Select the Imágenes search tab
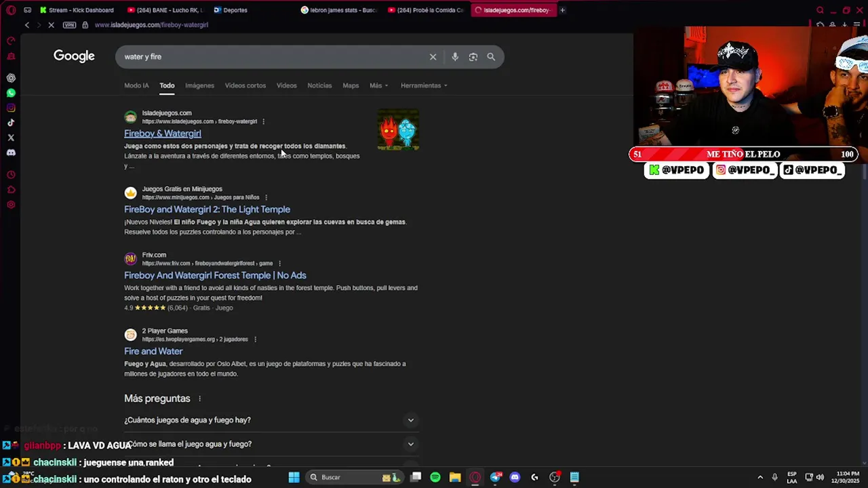This screenshot has width=868, height=488. tap(199, 85)
